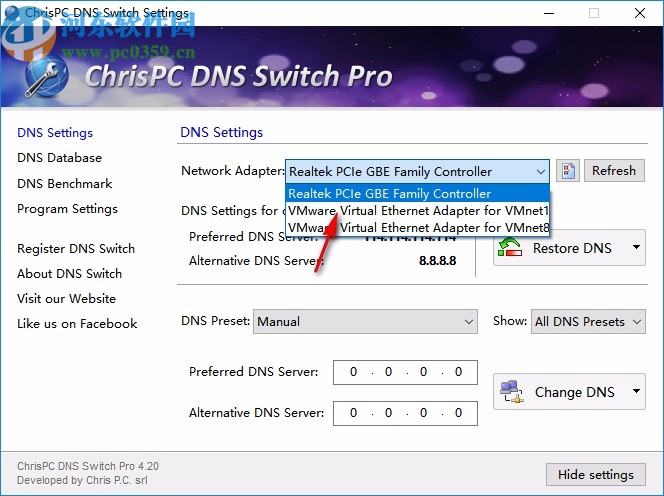Click the copy adapter info icon

click(568, 171)
